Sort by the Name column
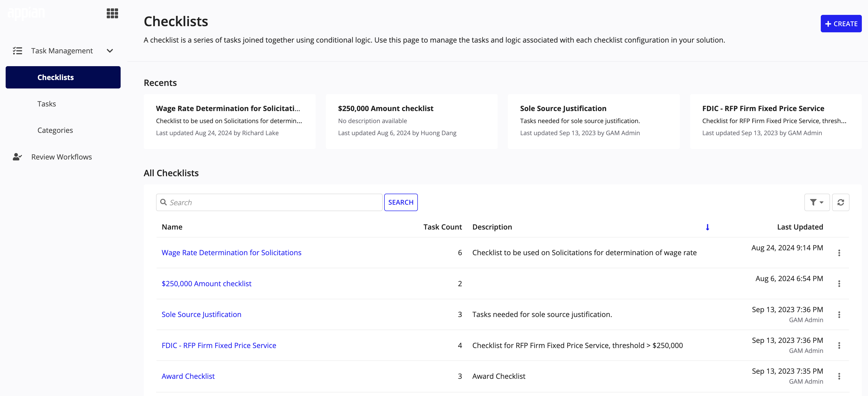Image resolution: width=868 pixels, height=396 pixels. coord(172,227)
